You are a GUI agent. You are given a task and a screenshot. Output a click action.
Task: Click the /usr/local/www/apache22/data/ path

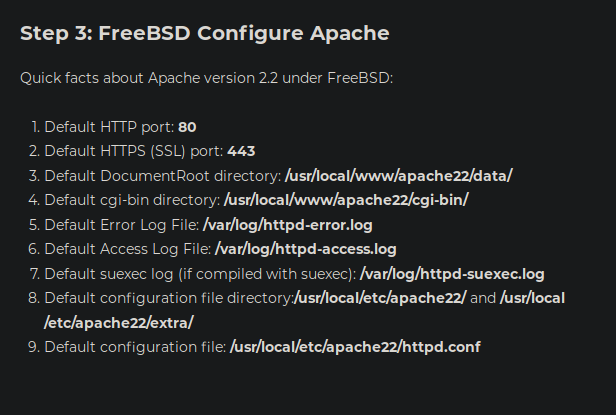tap(398, 176)
